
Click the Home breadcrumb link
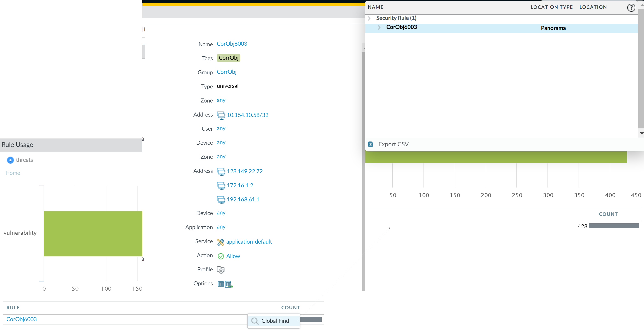[13, 173]
